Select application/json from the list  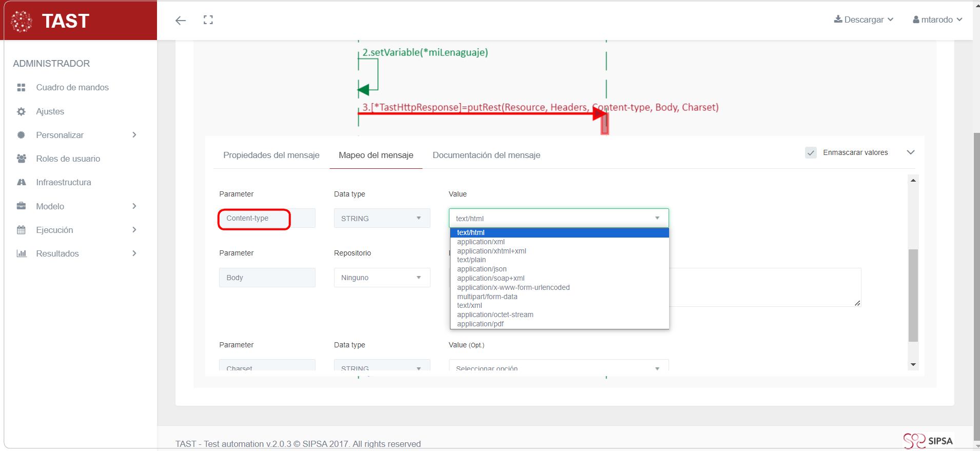(482, 269)
